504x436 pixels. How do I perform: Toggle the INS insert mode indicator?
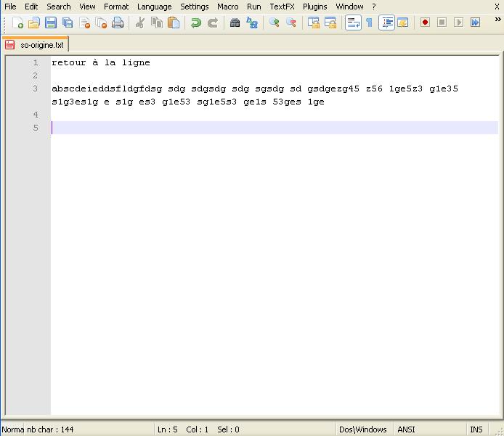tap(476, 429)
